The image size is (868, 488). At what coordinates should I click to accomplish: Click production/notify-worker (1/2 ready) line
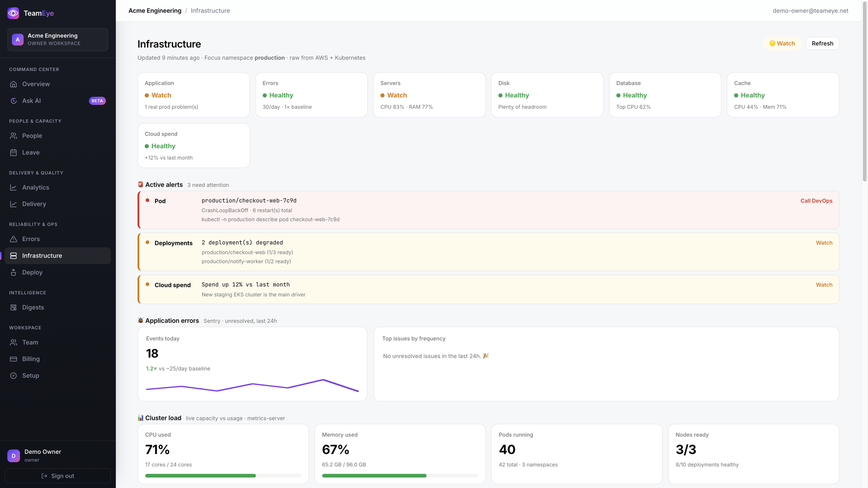coord(246,262)
